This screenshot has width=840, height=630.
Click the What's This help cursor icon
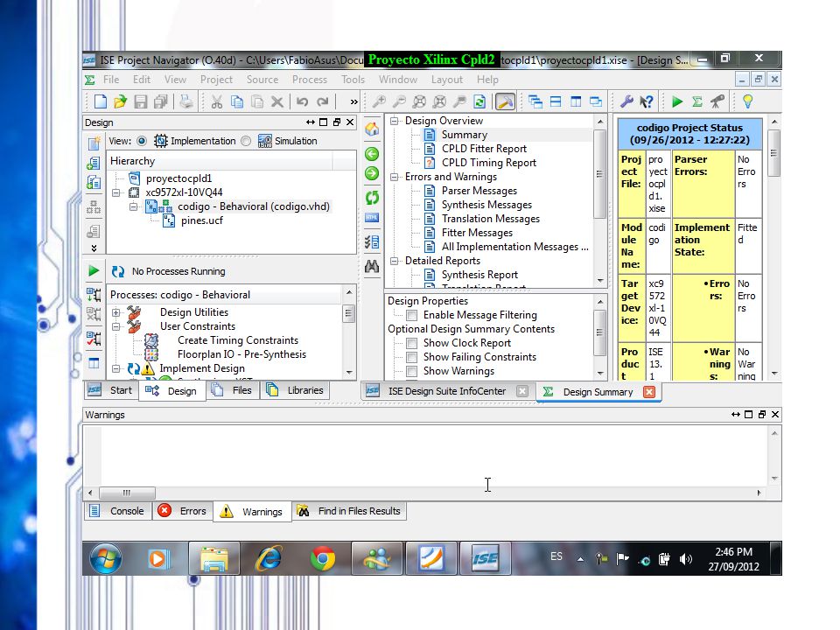647,101
